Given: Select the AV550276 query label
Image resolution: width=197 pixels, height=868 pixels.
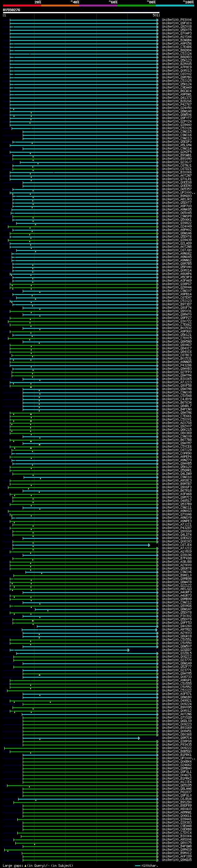Looking at the screenshot, I should pyautogui.click(x=11, y=10).
